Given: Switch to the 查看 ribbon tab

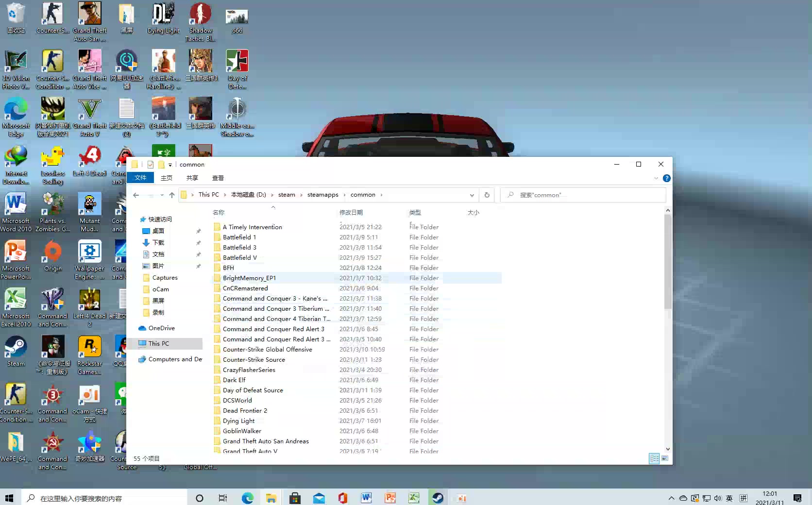Looking at the screenshot, I should point(218,178).
